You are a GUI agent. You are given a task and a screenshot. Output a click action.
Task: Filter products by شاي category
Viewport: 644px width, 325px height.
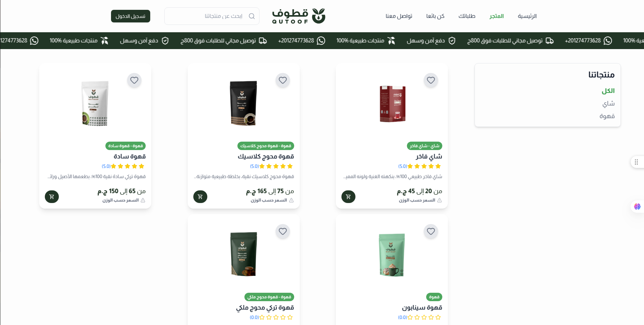608,103
